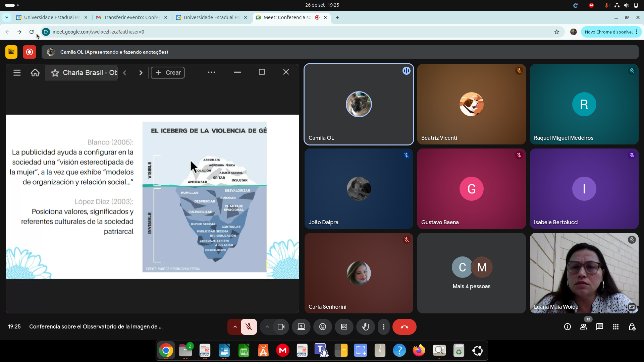Toggle the camera on or off

click(x=281, y=327)
